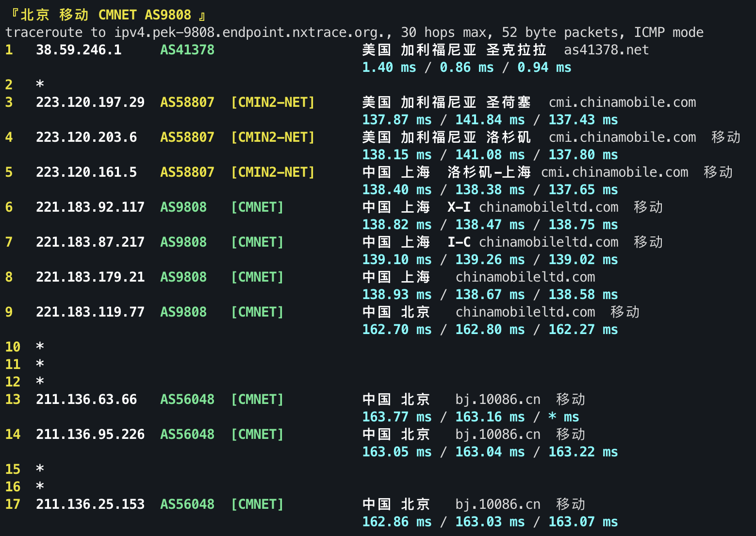Select latency 137.87 ms
The width and height of the screenshot is (756, 536).
click(x=397, y=120)
